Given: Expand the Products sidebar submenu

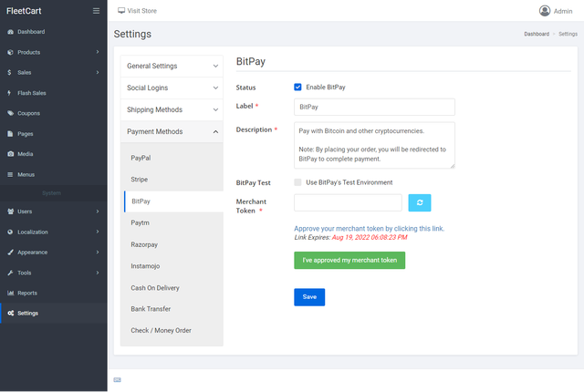Looking at the screenshot, I should coord(54,52).
